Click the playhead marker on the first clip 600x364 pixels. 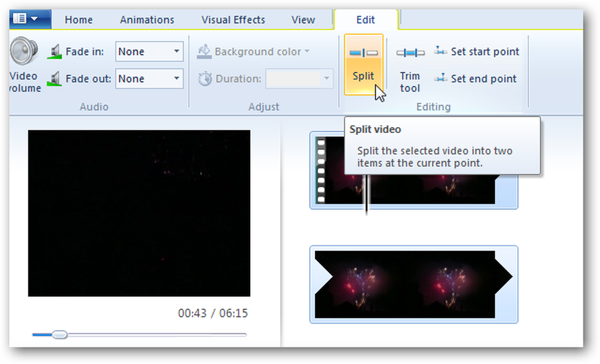367,195
